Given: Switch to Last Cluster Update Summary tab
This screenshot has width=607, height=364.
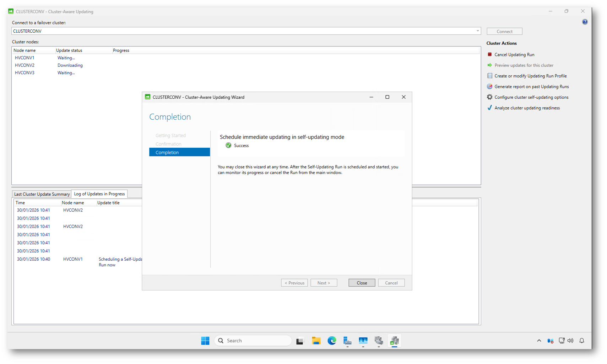Looking at the screenshot, I should [x=42, y=194].
